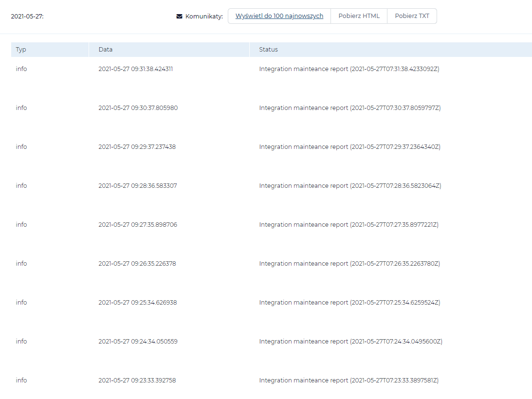The image size is (532, 399).
Task: Click status report with timestamp 07:28:36.5823064Z
Action: (x=350, y=185)
